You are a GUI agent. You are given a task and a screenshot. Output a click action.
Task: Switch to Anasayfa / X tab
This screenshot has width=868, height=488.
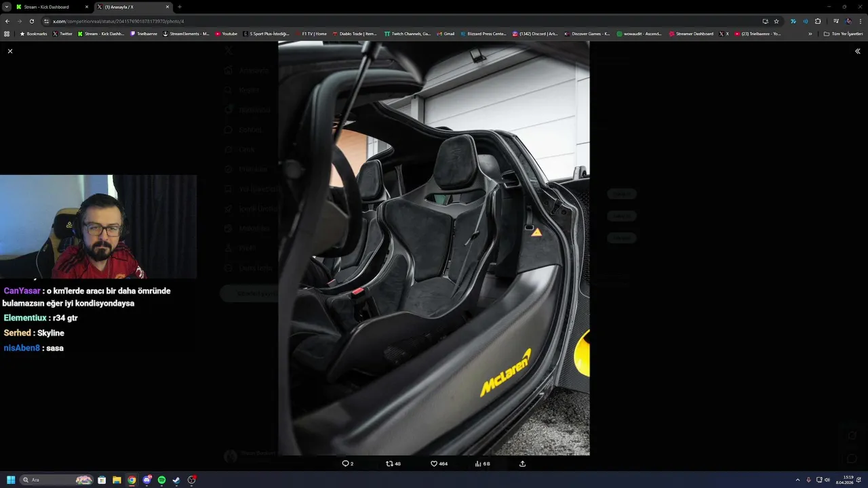[132, 7]
